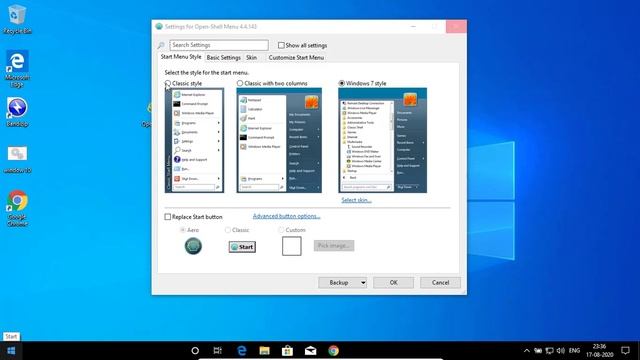This screenshot has height=360, width=640.
Task: Show hidden tray icons chevron
Action: click(x=527, y=351)
